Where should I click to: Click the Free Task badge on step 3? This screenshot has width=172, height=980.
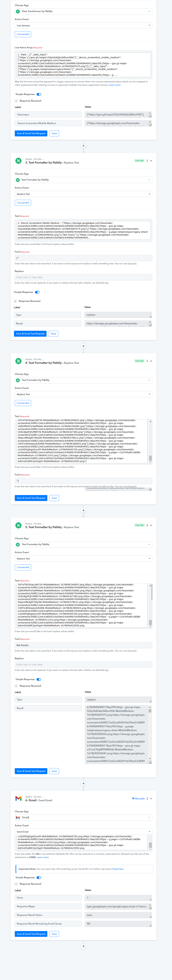pos(139,160)
